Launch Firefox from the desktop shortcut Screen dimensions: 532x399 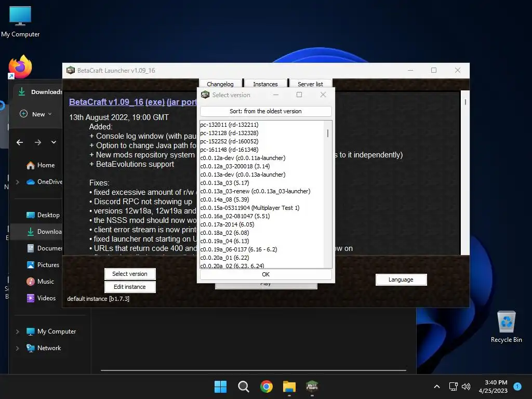click(20, 66)
